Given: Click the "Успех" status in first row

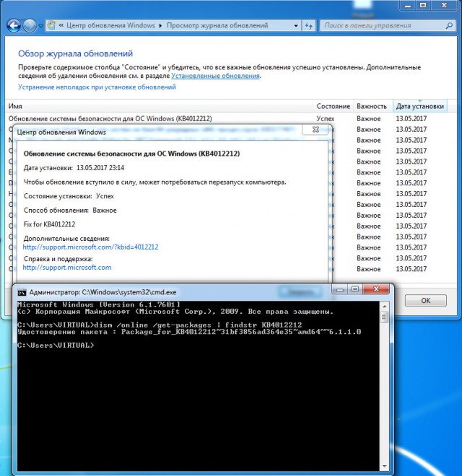Looking at the screenshot, I should tap(326, 119).
